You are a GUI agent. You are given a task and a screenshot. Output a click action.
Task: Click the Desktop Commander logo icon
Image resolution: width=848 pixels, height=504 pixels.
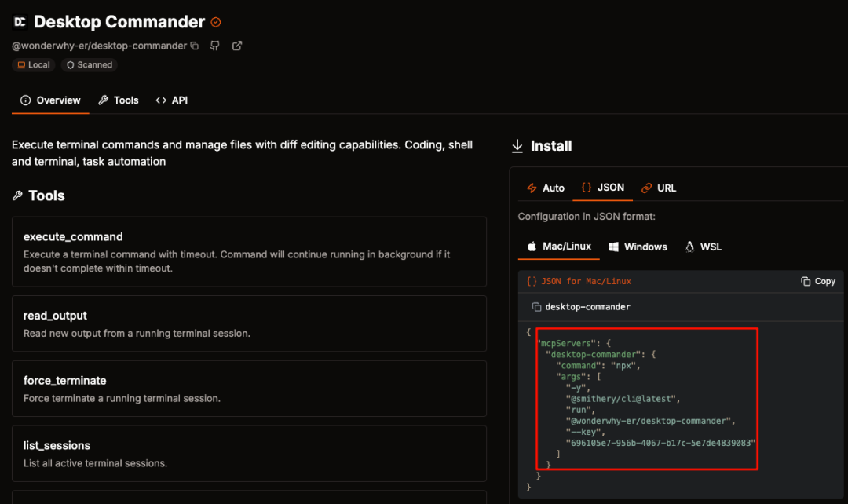point(20,22)
